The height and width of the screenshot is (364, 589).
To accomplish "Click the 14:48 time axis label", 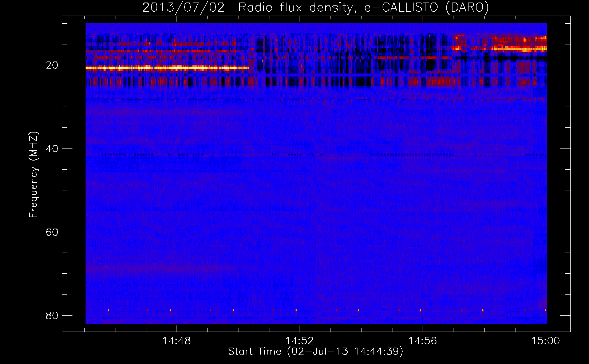I will [177, 341].
